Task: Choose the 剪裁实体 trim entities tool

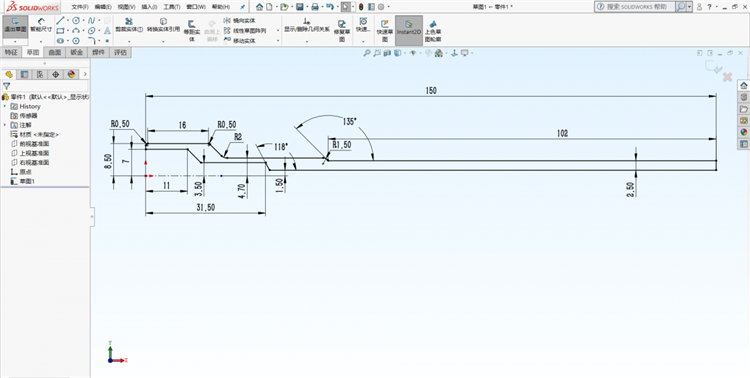Action: (x=129, y=25)
